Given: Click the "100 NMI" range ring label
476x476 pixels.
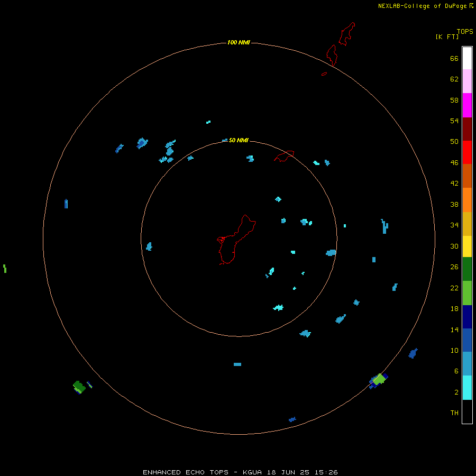Looking at the screenshot, I should [x=239, y=42].
